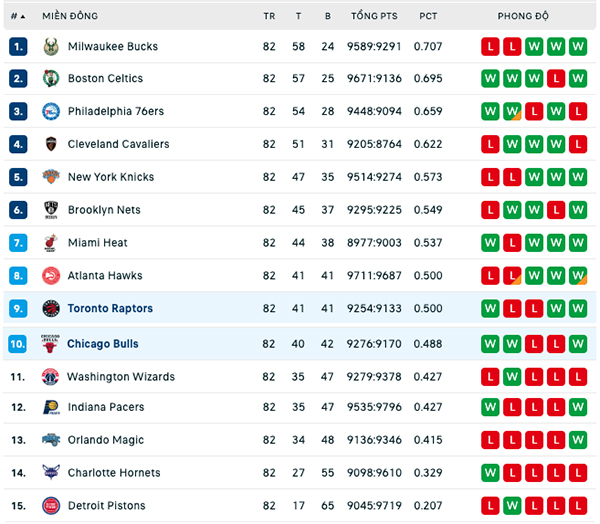Click the New York Knicks logo
Image resolution: width=600 pixels, height=524 pixels.
[x=51, y=176]
